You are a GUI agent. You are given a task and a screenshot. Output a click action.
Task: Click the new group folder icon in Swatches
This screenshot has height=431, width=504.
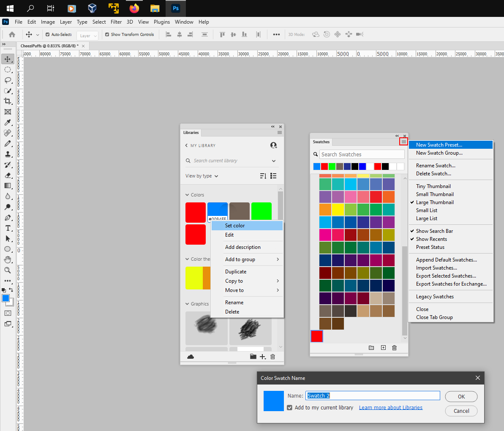click(371, 348)
